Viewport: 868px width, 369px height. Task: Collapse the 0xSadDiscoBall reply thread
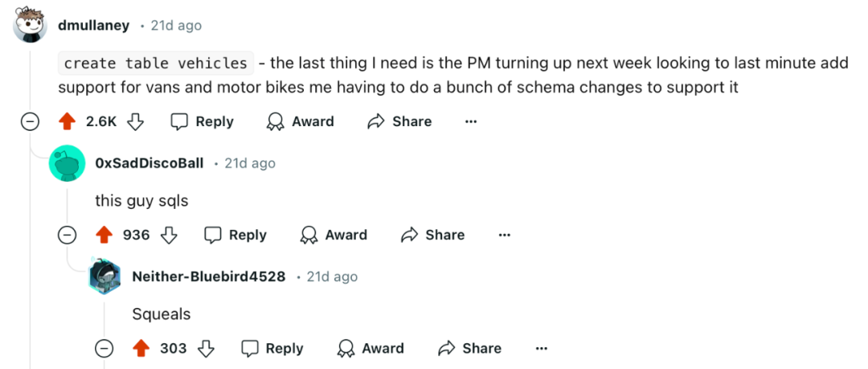click(67, 236)
